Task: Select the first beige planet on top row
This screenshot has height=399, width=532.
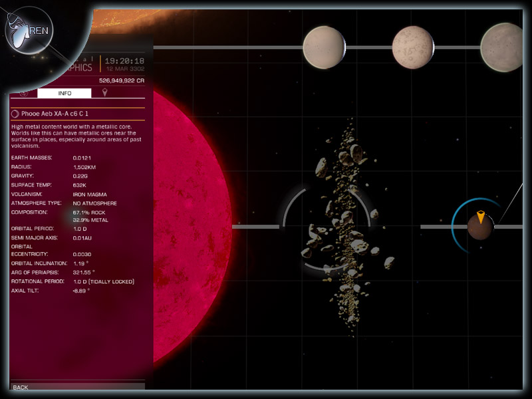Action: pyautogui.click(x=324, y=47)
